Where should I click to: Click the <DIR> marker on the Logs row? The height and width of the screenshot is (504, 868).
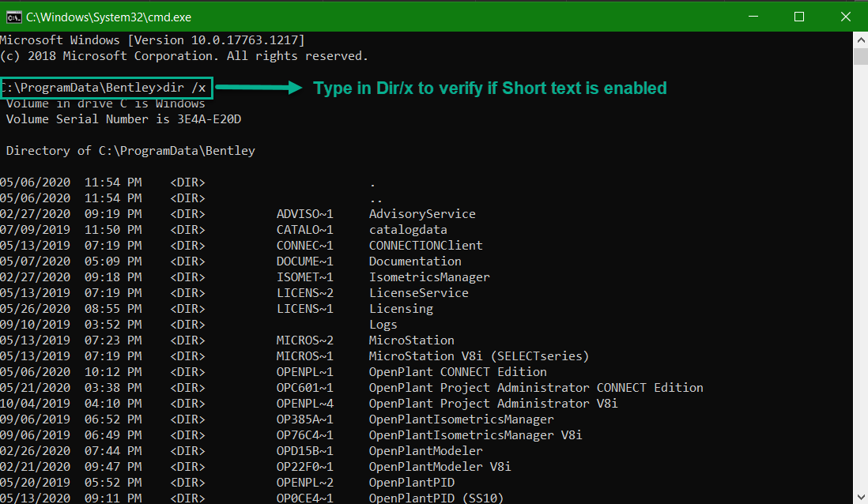click(187, 325)
